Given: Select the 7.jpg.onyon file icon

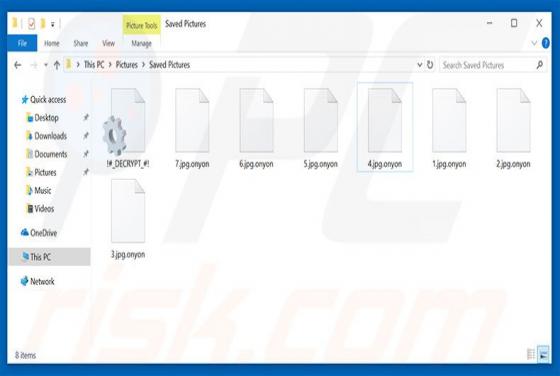Looking at the screenshot, I should pyautogui.click(x=192, y=120).
